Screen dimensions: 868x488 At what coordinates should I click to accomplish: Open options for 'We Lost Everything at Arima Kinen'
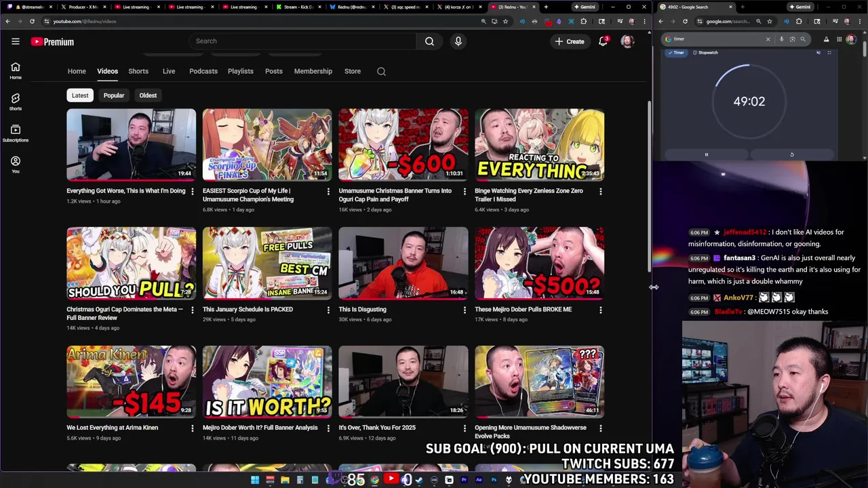point(193,428)
